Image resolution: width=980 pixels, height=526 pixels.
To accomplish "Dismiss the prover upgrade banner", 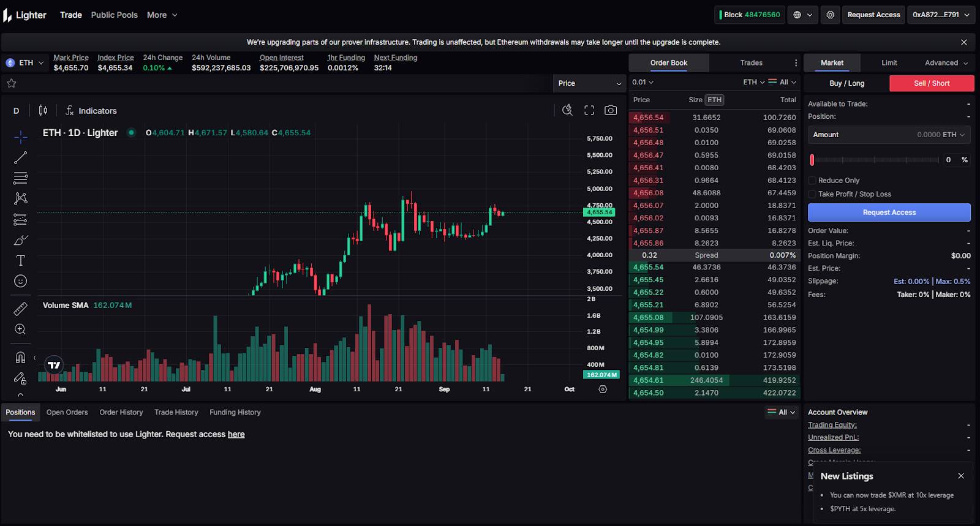I will coord(964,42).
